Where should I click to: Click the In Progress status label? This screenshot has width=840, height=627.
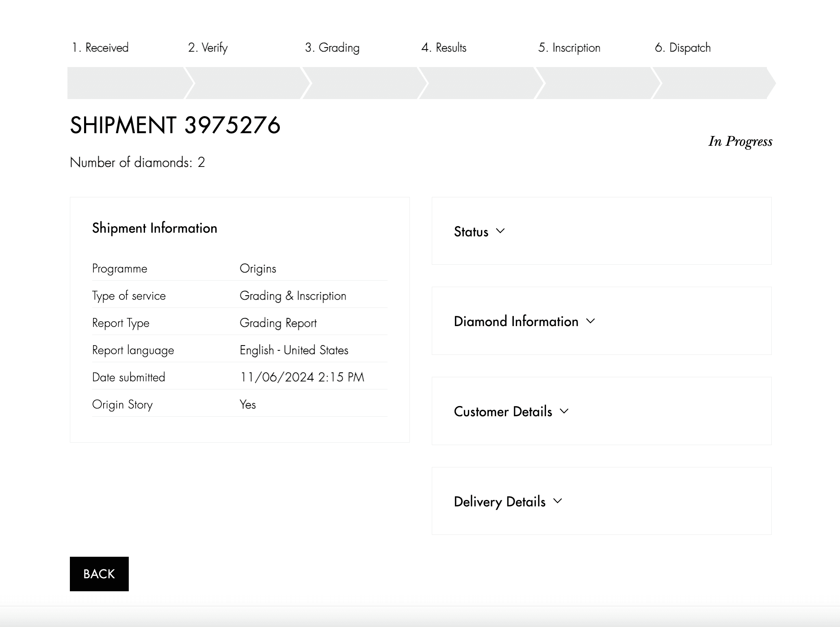click(x=740, y=141)
